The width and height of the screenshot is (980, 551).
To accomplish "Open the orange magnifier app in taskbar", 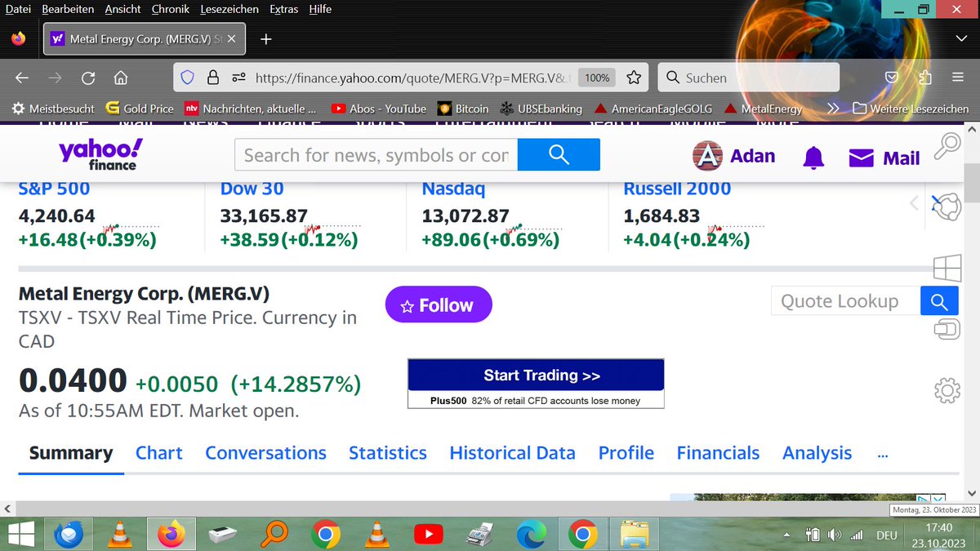I will [x=274, y=535].
